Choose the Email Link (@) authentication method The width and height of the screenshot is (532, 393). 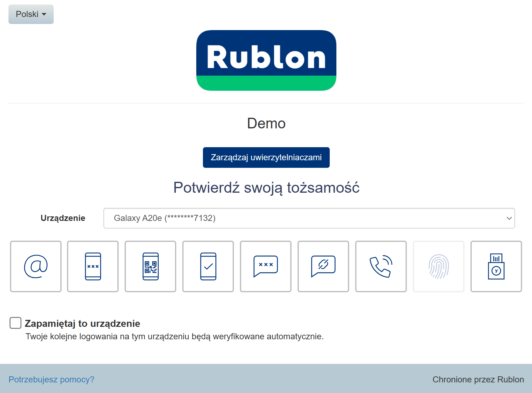pos(36,266)
